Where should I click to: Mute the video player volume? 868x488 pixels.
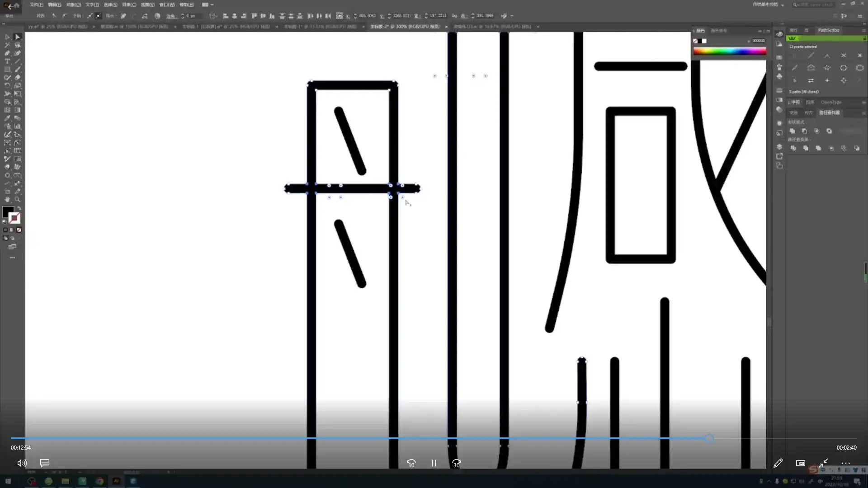[x=21, y=463]
